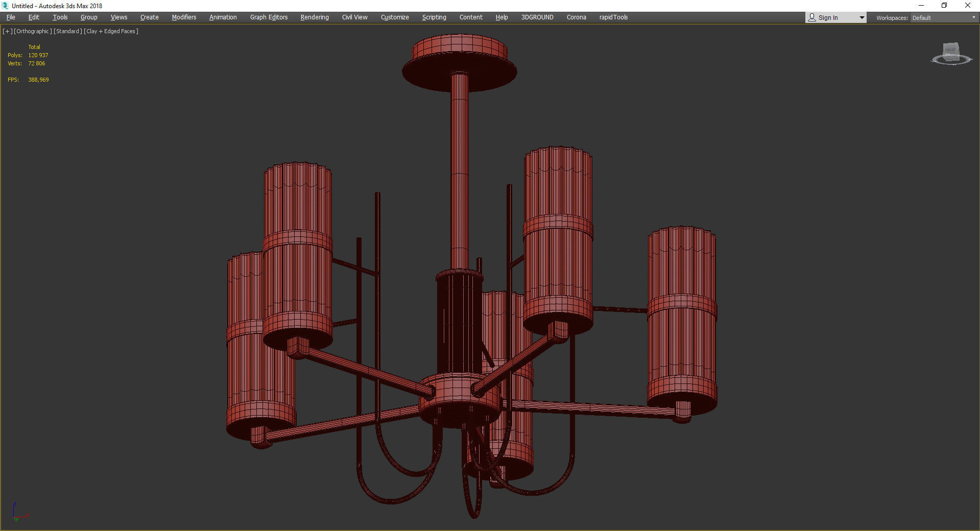Image resolution: width=980 pixels, height=531 pixels.
Task: Open the 3DGROUND menu
Action: (x=537, y=17)
